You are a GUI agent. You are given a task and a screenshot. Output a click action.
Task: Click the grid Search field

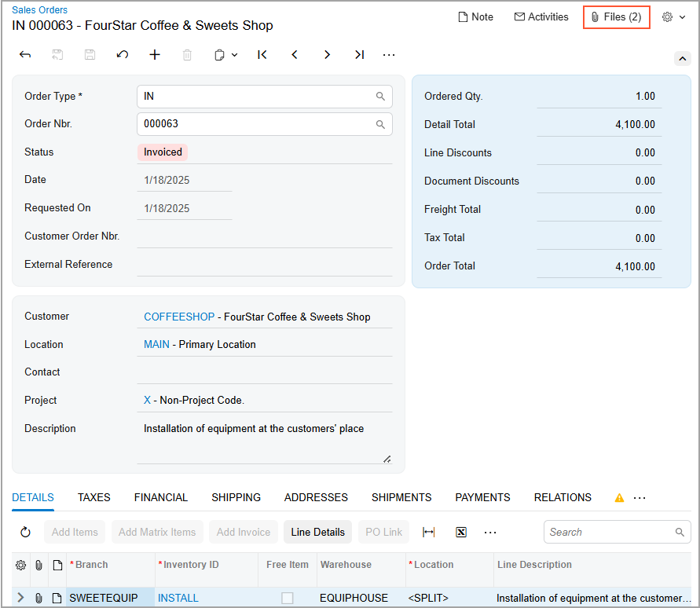tap(610, 532)
